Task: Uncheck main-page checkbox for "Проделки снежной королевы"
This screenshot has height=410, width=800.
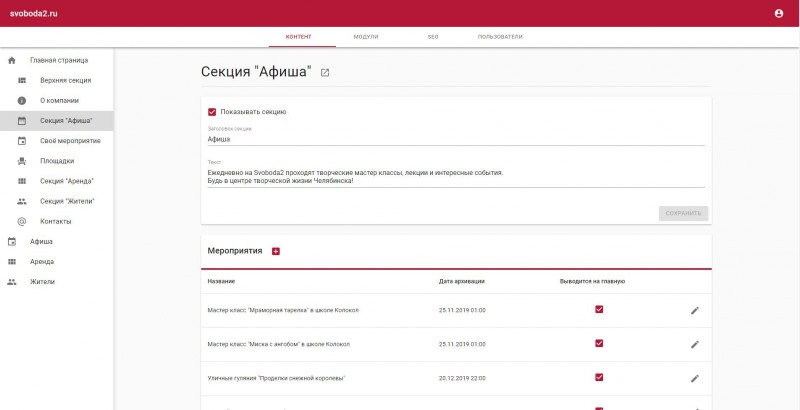Action: [599, 377]
